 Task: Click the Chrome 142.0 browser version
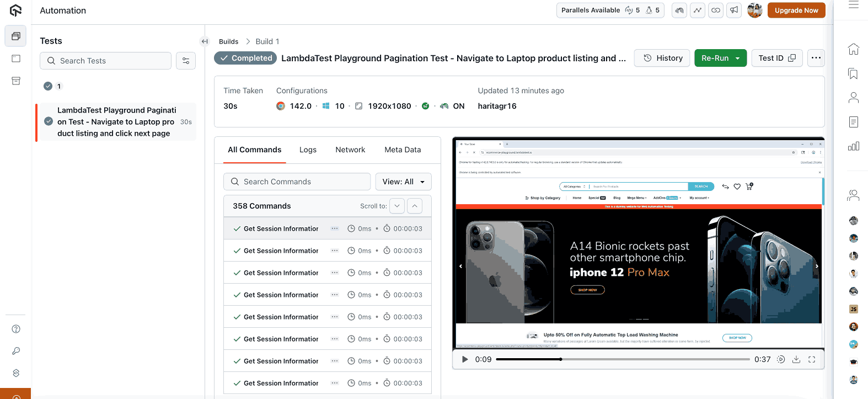point(301,106)
